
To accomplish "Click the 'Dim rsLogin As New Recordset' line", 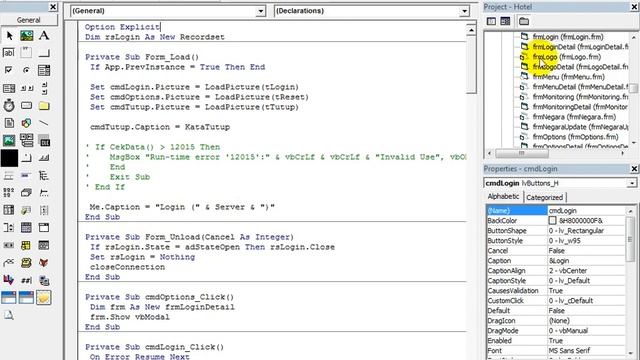I will (155, 37).
